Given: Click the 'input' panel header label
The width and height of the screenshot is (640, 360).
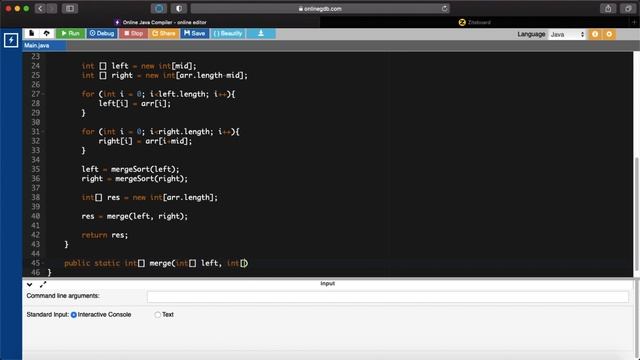Looking at the screenshot, I should [327, 283].
